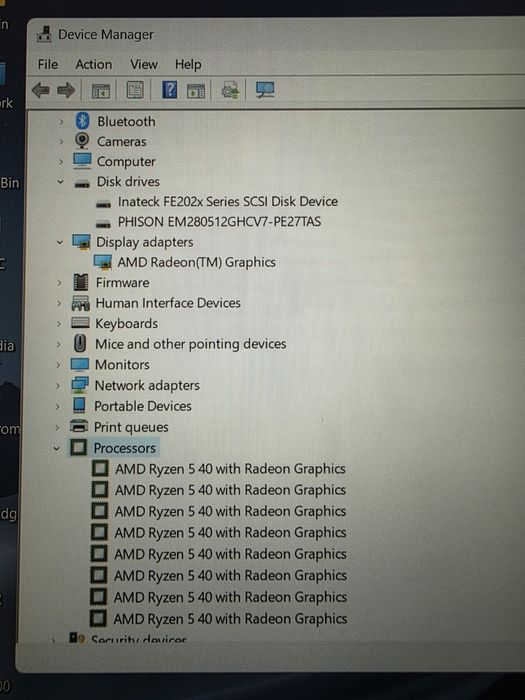Click the blue Help question-mark icon
Viewport: 525px width, 700px height.
coord(169,90)
